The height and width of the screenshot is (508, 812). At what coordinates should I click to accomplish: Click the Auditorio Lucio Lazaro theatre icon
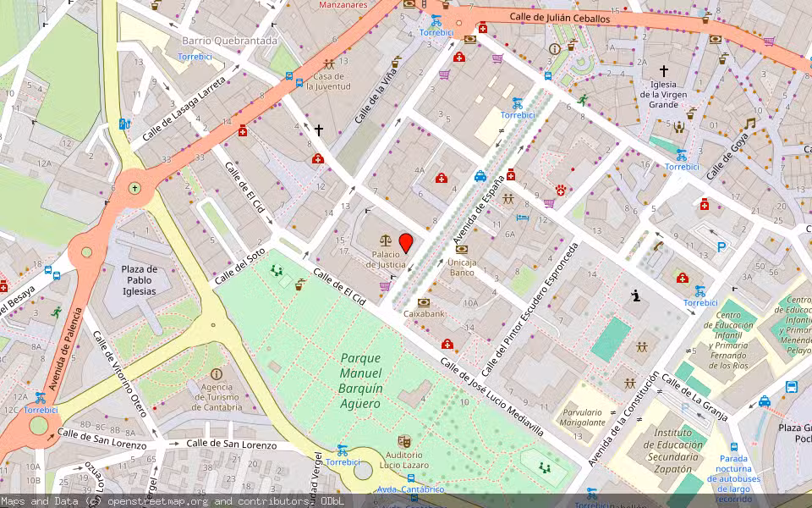pyautogui.click(x=404, y=442)
